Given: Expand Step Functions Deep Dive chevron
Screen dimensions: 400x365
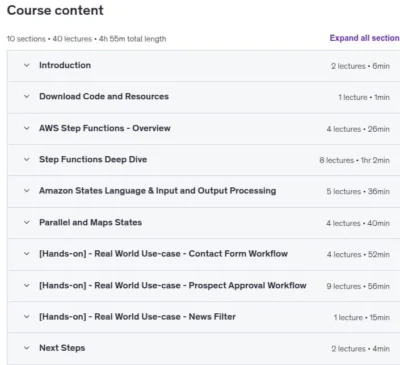Looking at the screenshot, I should 27,160.
